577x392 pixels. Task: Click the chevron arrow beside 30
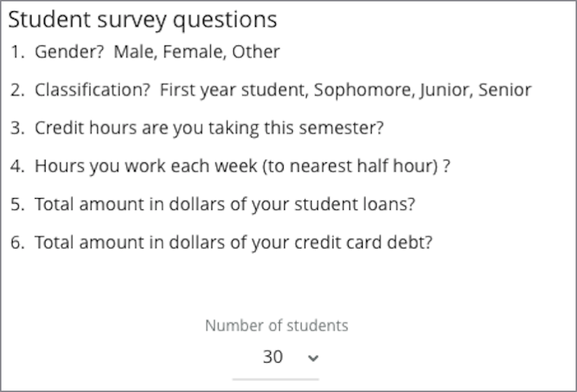(x=313, y=358)
